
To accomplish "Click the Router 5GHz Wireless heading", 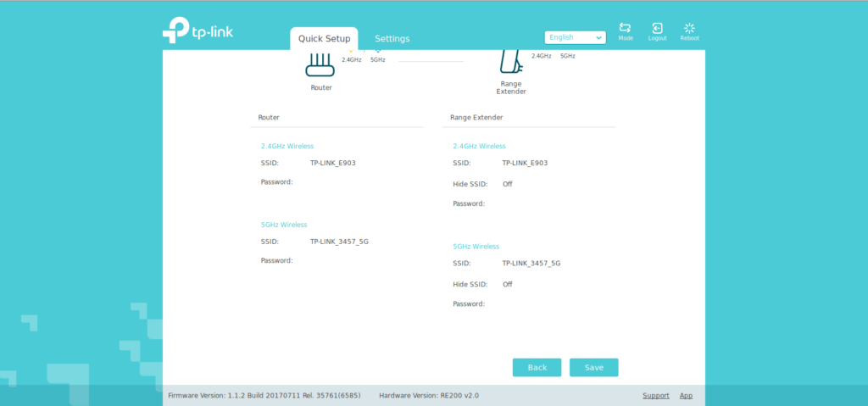I will tap(283, 225).
